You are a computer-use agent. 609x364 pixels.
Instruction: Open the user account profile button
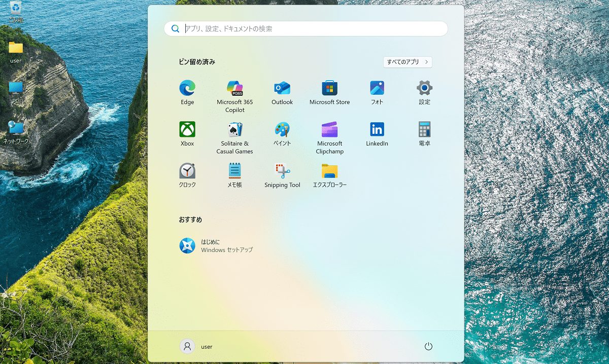point(196,346)
